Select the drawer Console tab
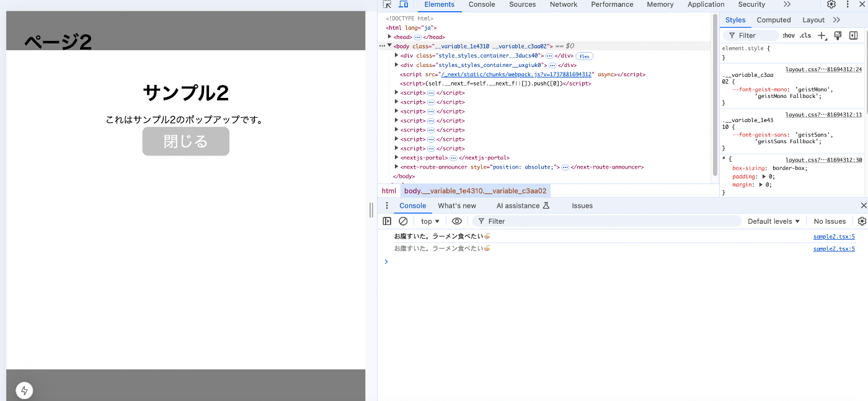Viewport: 868px width, 401px height. coord(413,206)
